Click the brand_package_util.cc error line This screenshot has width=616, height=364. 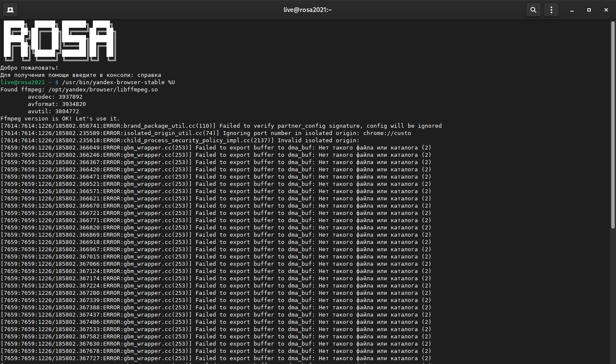pos(221,126)
